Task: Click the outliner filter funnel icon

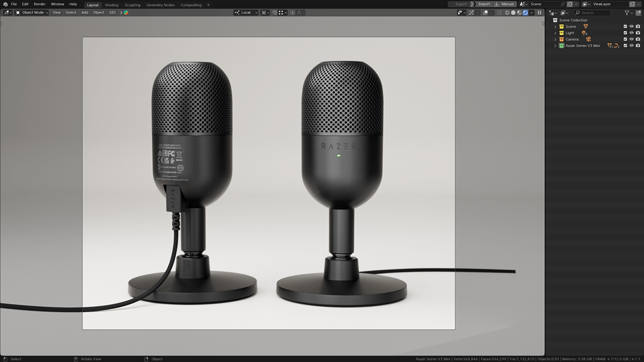Action: click(626, 12)
